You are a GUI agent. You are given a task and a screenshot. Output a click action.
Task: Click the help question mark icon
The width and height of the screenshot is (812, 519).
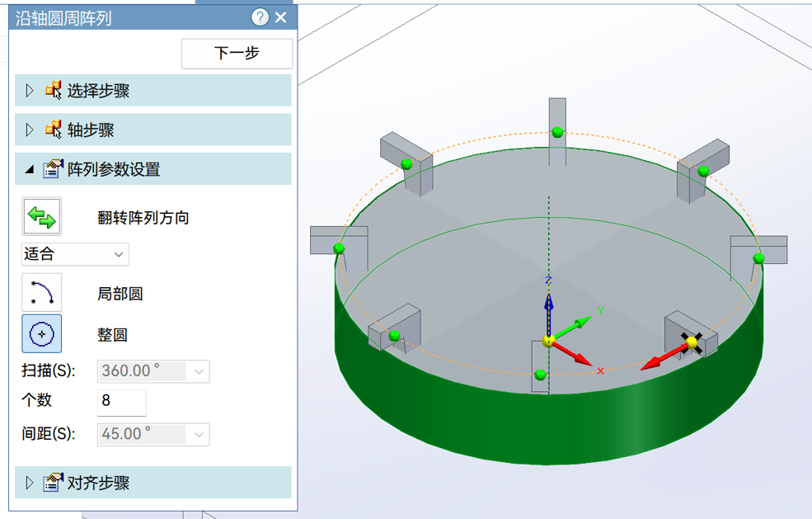[x=260, y=17]
